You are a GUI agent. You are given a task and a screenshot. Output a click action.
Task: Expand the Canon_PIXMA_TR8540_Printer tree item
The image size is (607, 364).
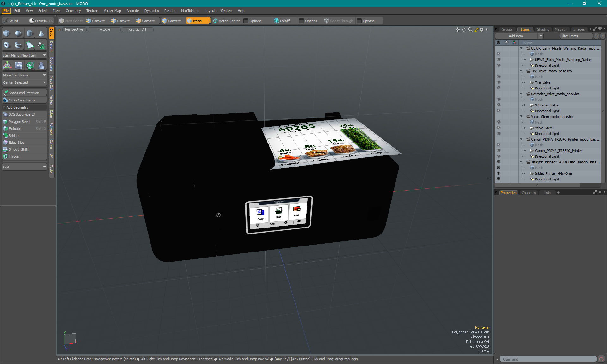tap(525, 151)
